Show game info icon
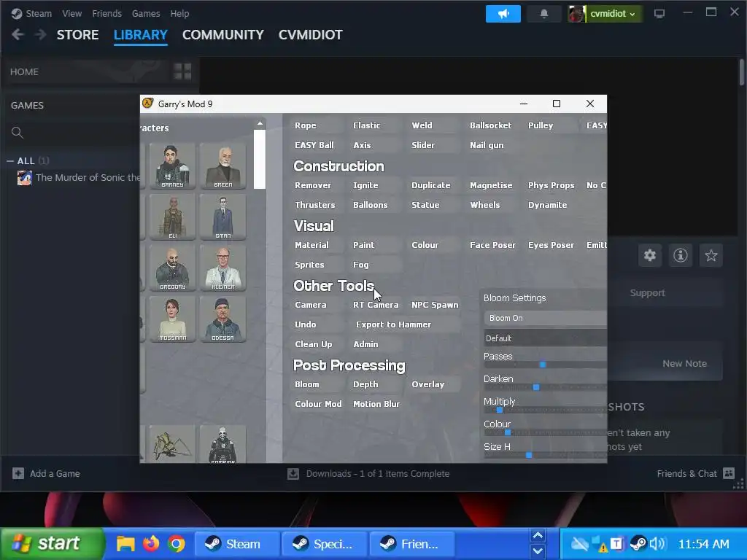Image resolution: width=747 pixels, height=560 pixels. 681,255
